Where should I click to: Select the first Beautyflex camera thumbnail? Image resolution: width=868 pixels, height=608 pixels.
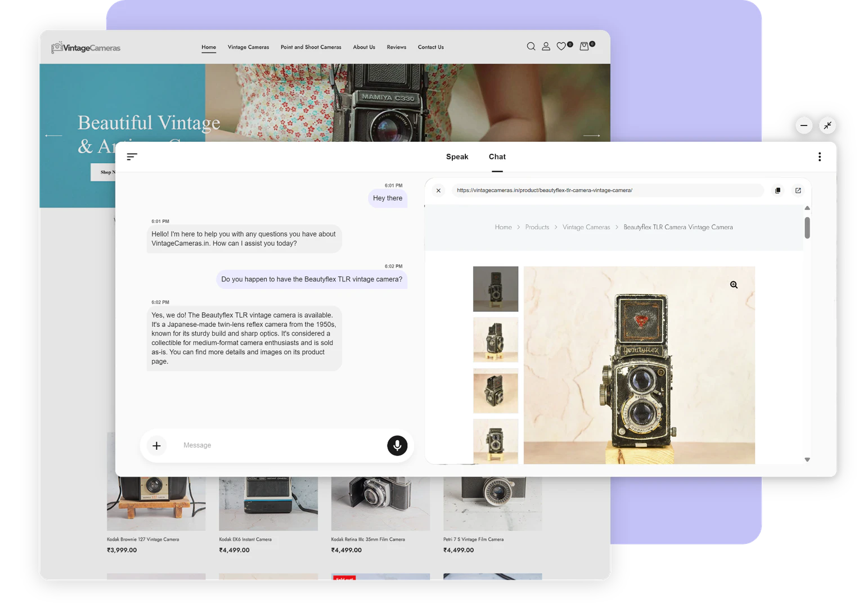[495, 289]
